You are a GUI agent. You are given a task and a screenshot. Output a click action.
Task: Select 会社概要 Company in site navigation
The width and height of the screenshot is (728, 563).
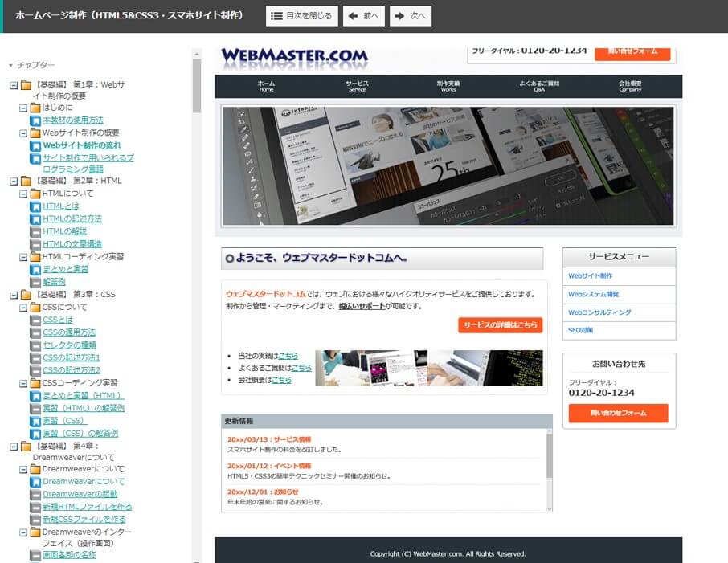click(630, 86)
